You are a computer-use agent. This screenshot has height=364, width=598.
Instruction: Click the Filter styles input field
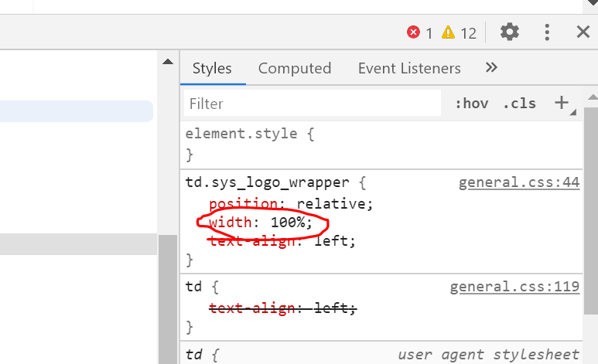313,103
